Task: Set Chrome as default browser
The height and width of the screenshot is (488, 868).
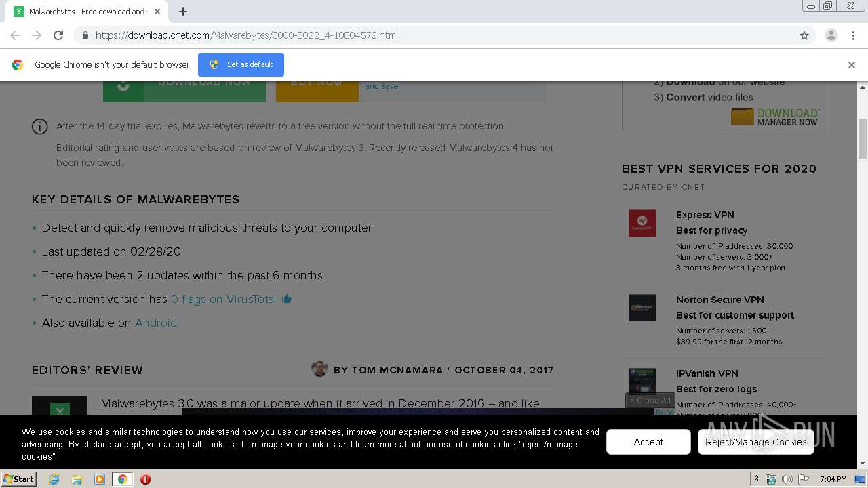Action: click(x=241, y=64)
